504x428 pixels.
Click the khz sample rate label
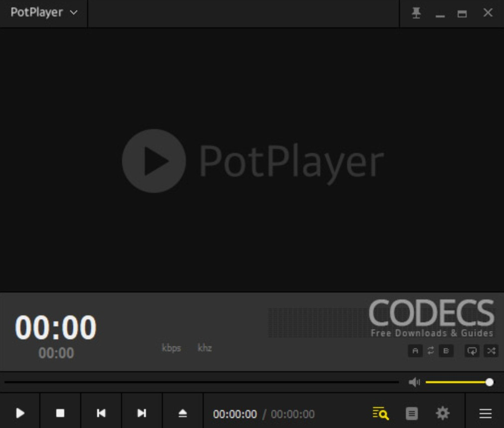[x=204, y=348]
